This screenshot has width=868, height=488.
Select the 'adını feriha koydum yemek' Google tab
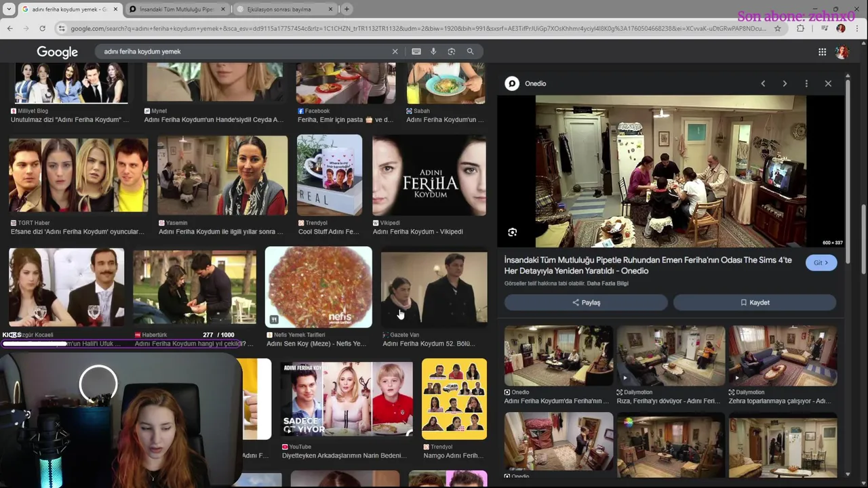point(68,9)
